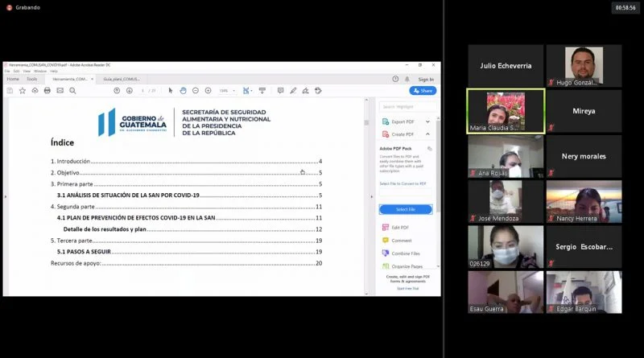Screen dimensions: 644x358
Task: Click the upload to cloud icon
Action: pos(35,91)
